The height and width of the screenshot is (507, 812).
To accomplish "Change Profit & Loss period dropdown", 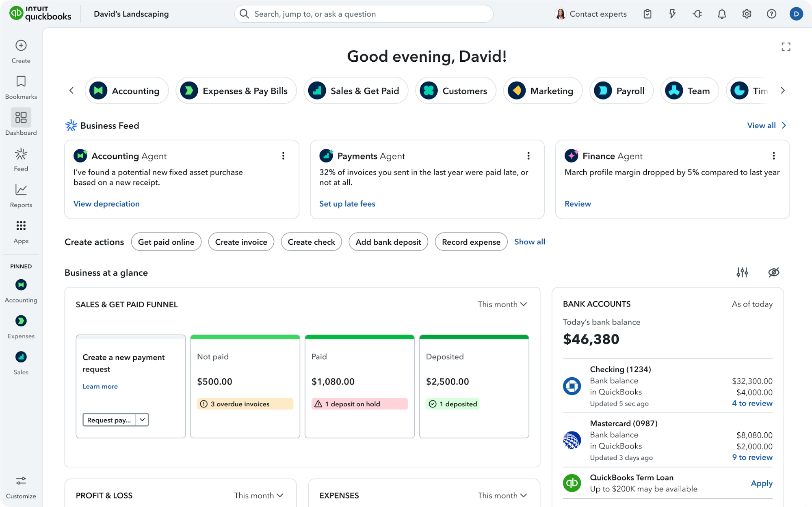I will click(259, 495).
